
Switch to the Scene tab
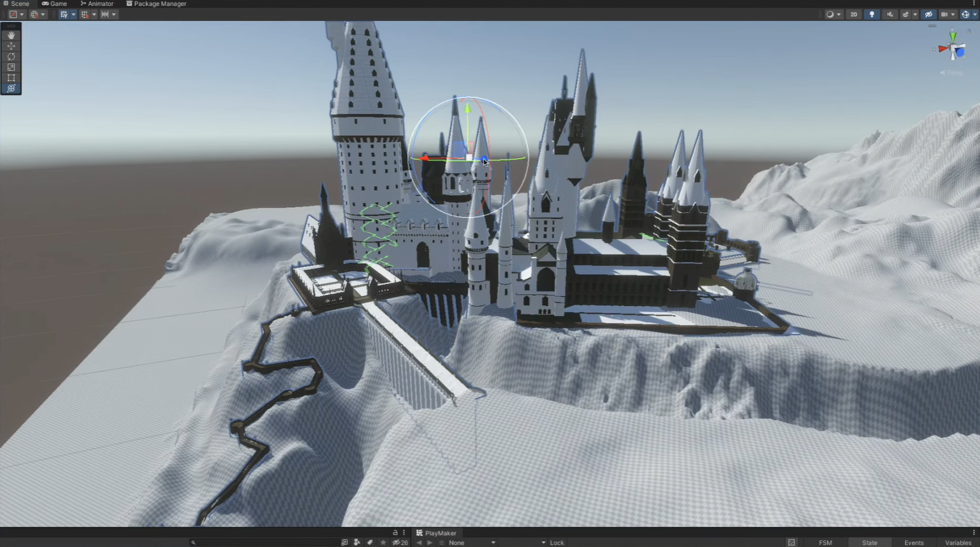tap(16, 4)
